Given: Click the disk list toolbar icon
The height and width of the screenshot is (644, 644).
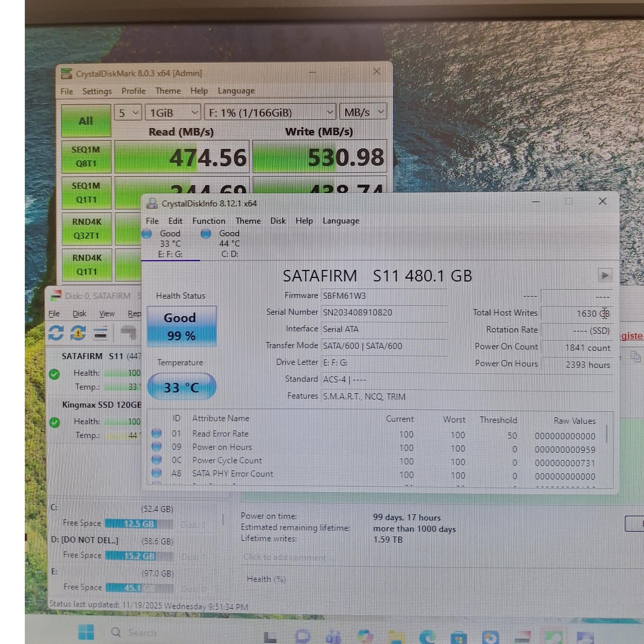Looking at the screenshot, I should point(100,333).
